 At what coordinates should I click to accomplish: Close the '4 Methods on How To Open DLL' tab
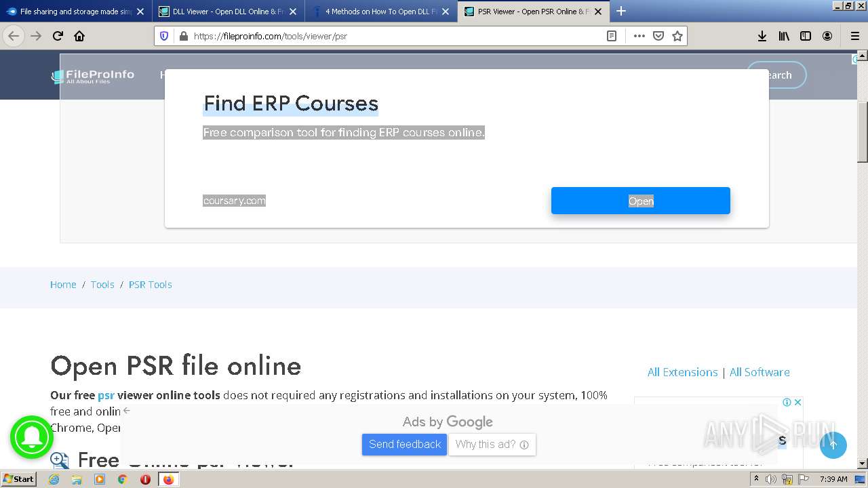pyautogui.click(x=446, y=12)
